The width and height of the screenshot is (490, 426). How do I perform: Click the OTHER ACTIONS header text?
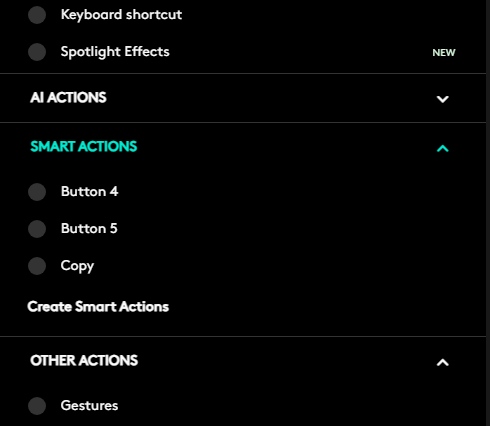(84, 361)
